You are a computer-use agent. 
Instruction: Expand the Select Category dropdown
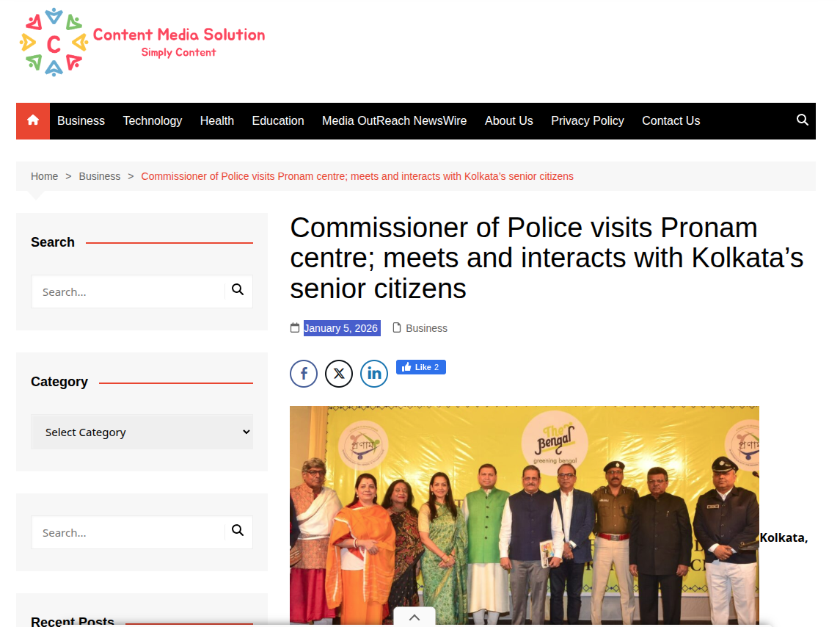click(x=142, y=432)
